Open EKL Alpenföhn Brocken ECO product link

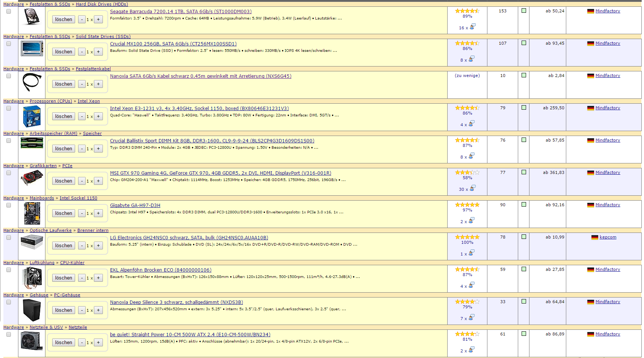[161, 270]
